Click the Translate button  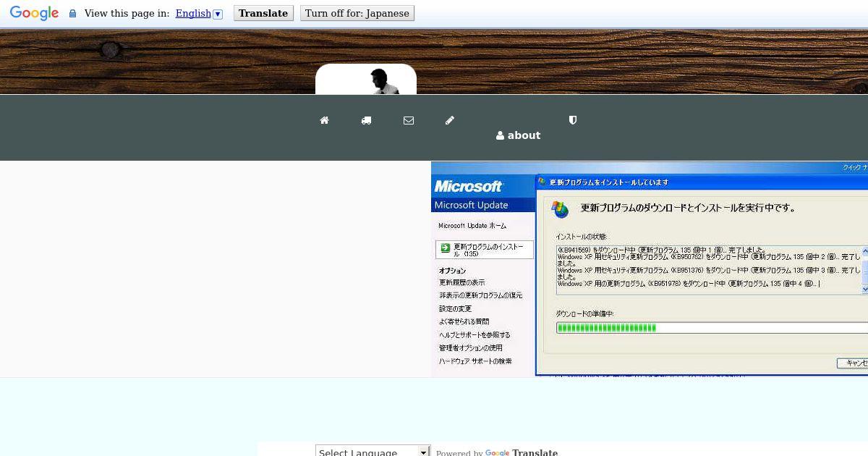pyautogui.click(x=263, y=13)
